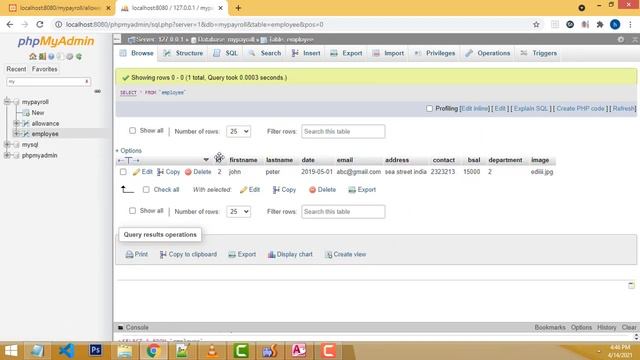Open upper Number of rows dropdown
Viewport: 640px width, 360px height.
[x=238, y=131]
